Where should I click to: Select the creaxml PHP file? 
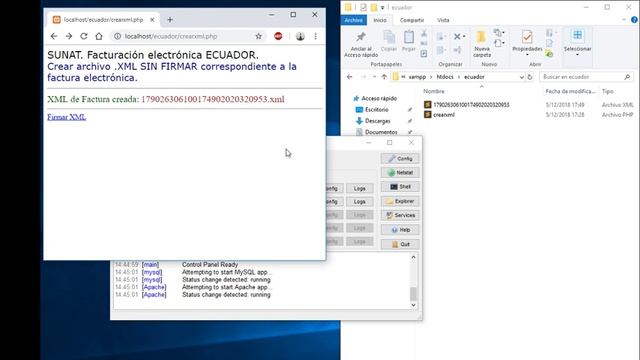pos(444,115)
